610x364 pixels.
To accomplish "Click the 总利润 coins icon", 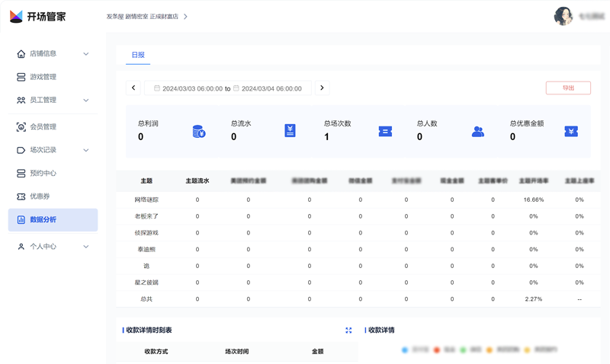I will pyautogui.click(x=199, y=131).
